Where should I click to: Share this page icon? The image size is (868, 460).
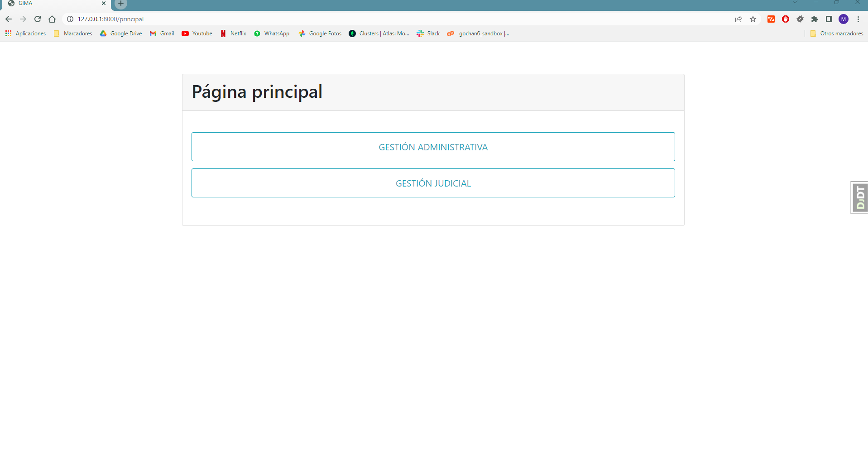click(x=739, y=19)
